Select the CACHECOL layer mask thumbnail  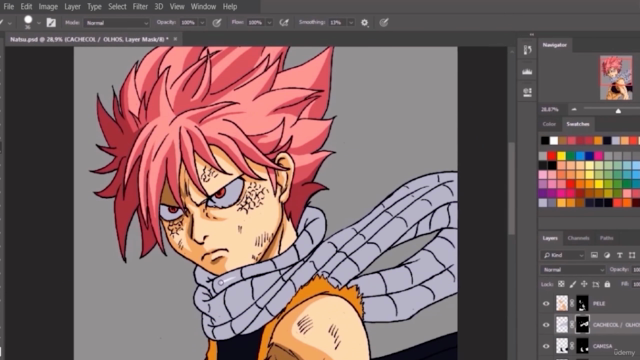582,325
